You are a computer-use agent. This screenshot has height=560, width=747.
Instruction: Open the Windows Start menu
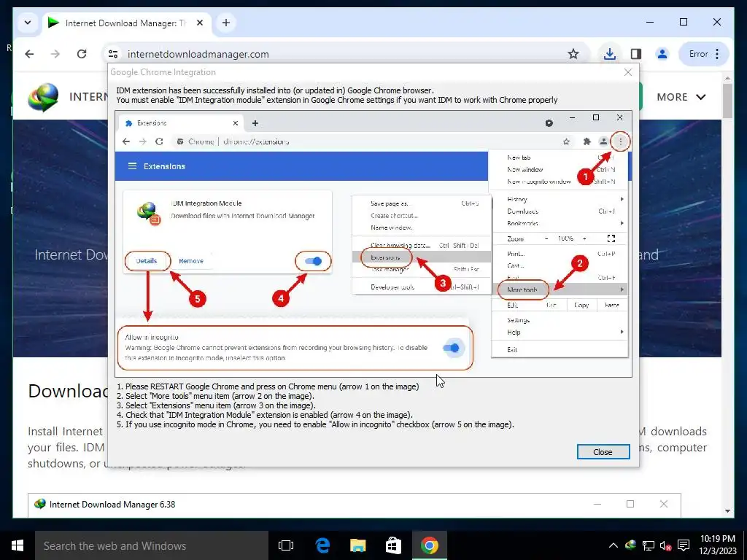pyautogui.click(x=18, y=545)
